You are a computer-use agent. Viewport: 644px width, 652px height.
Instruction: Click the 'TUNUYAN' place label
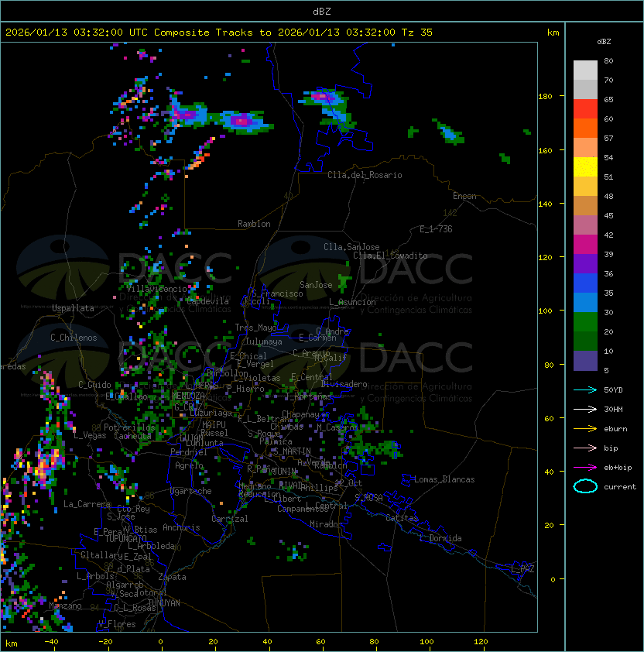point(164,603)
